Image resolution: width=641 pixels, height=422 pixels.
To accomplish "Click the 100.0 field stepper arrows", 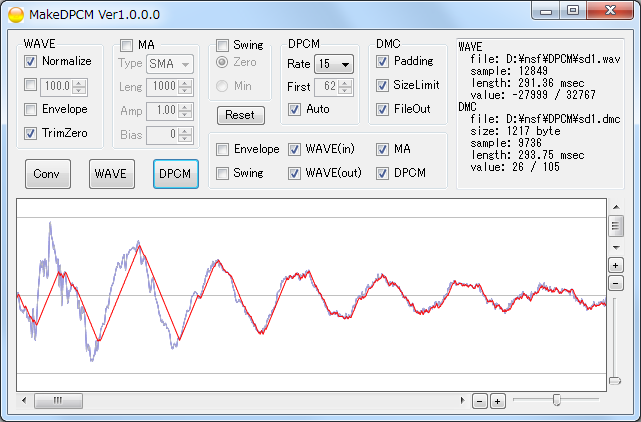I will tap(80, 87).
